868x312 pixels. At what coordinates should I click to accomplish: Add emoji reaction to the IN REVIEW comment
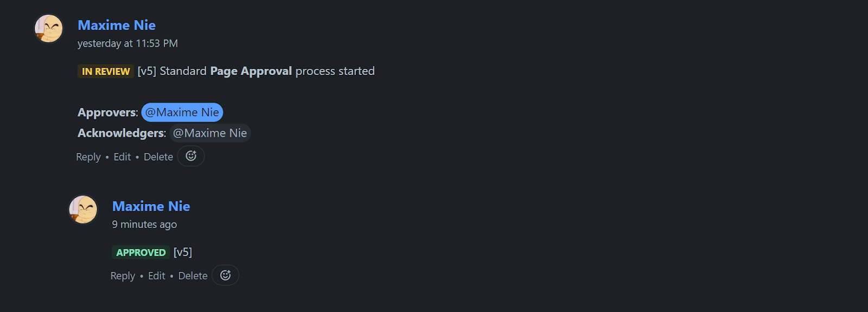[191, 156]
